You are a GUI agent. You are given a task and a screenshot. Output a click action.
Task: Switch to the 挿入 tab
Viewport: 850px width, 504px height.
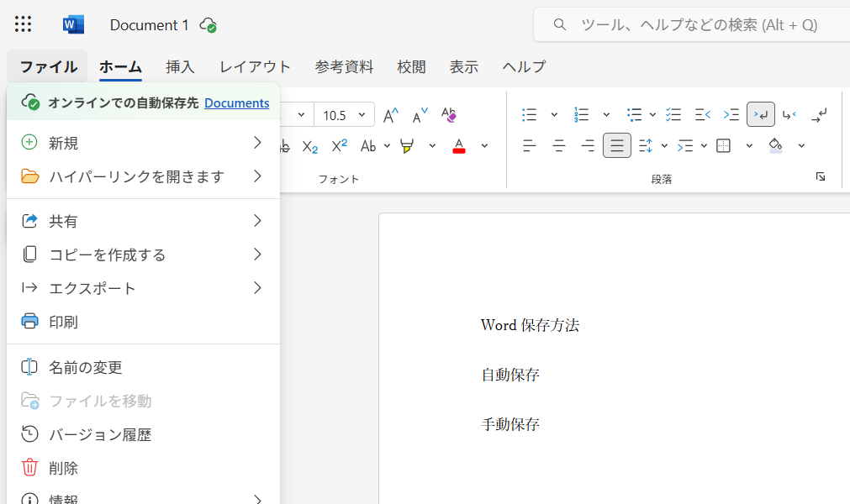click(180, 66)
